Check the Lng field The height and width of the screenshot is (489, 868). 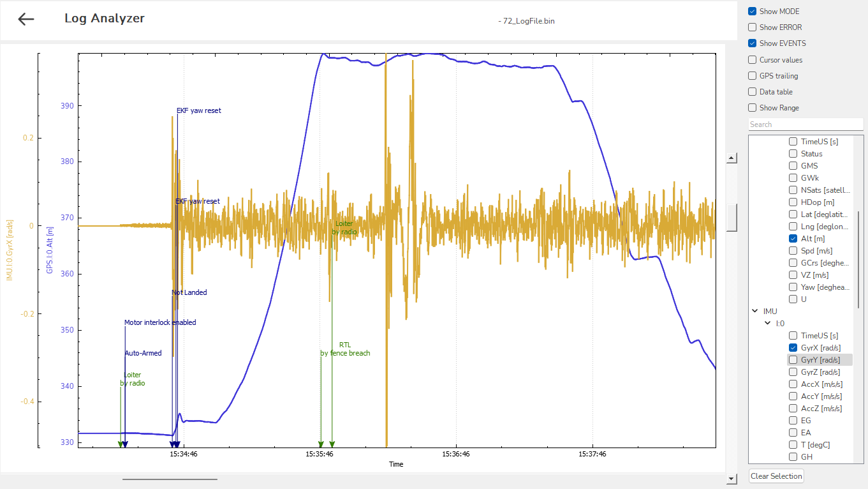[x=793, y=227]
